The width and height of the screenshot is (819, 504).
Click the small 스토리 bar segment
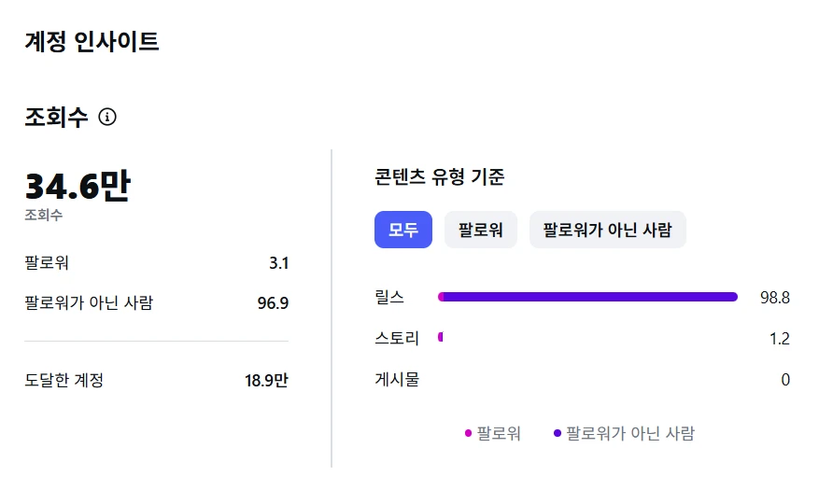(441, 337)
